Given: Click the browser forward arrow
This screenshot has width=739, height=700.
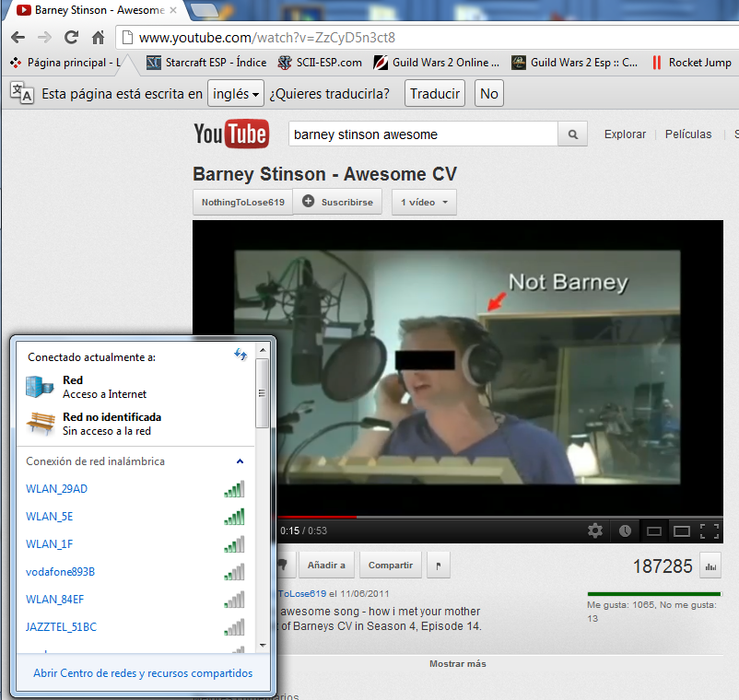Looking at the screenshot, I should coord(45,37).
